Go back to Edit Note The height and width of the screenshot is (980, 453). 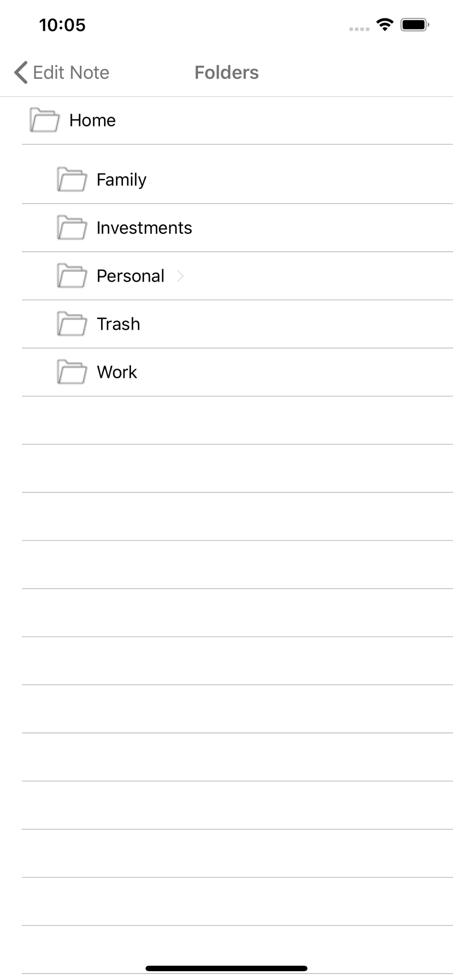coord(71,73)
